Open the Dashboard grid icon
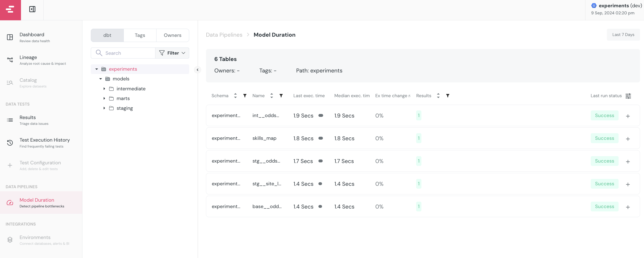This screenshot has width=644, height=258. [10, 37]
